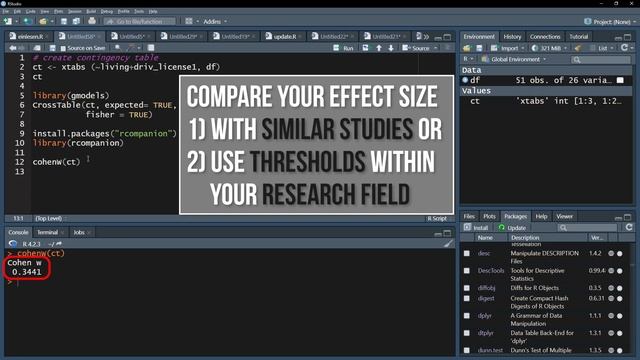640x360 pixels.
Task: Open the R language dropdown in Environment
Action: click(468, 59)
